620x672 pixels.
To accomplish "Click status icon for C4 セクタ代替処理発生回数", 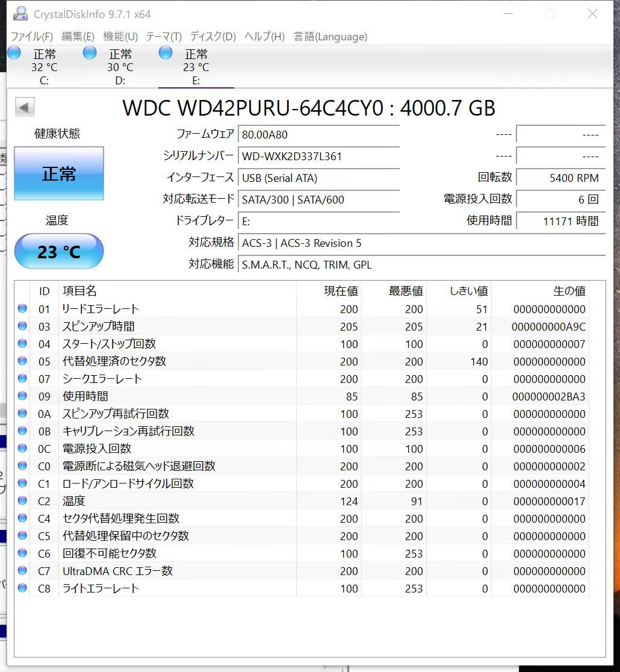I will click(x=22, y=518).
